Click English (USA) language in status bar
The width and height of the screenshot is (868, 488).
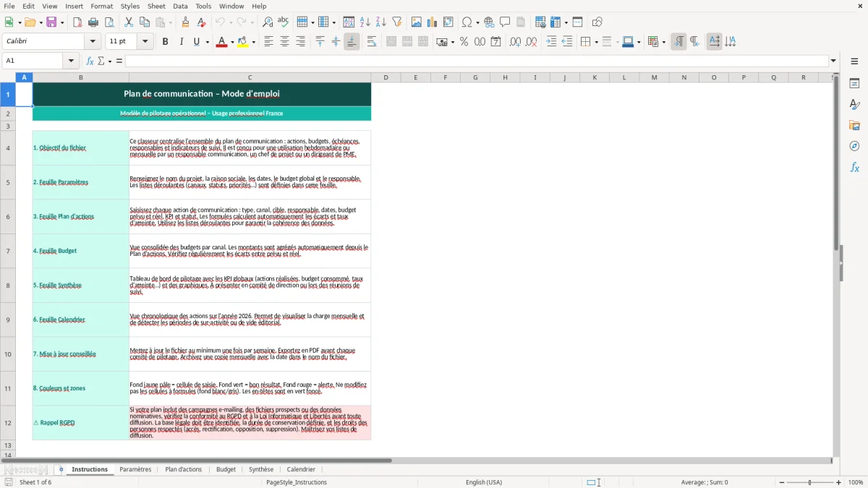(x=484, y=482)
